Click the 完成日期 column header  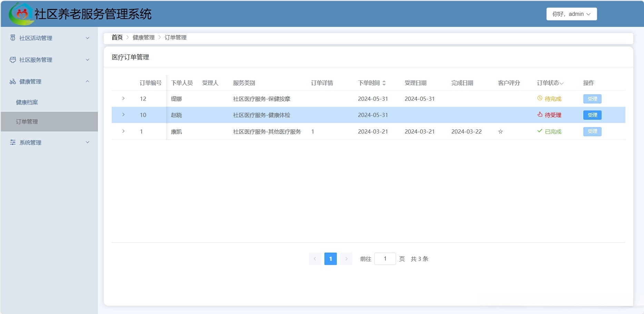click(x=462, y=83)
